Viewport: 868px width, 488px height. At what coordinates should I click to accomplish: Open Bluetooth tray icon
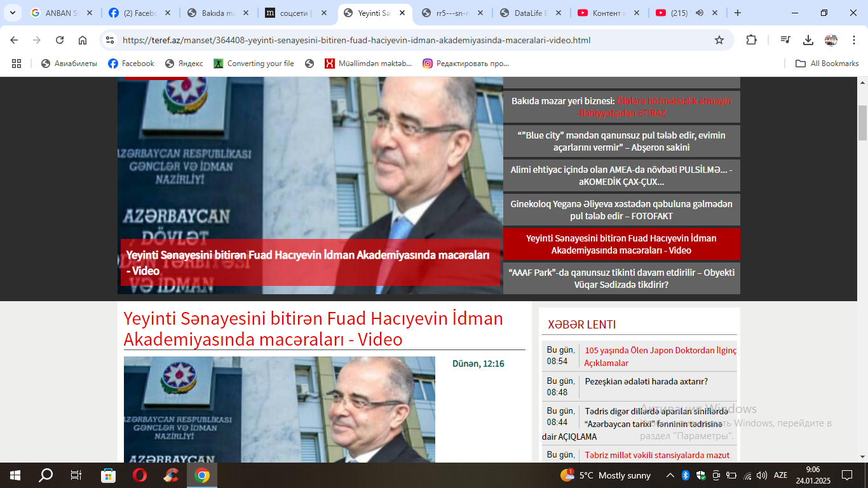[x=686, y=475]
